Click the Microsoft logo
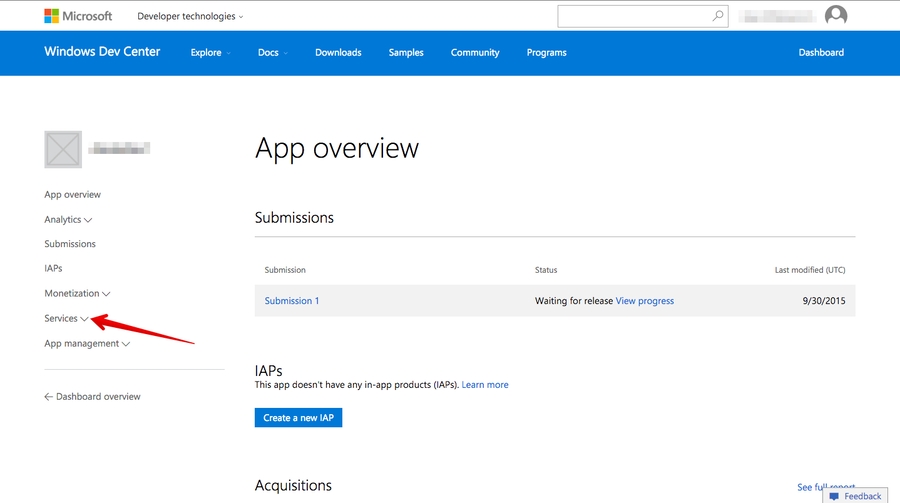The width and height of the screenshot is (900, 503). click(78, 16)
